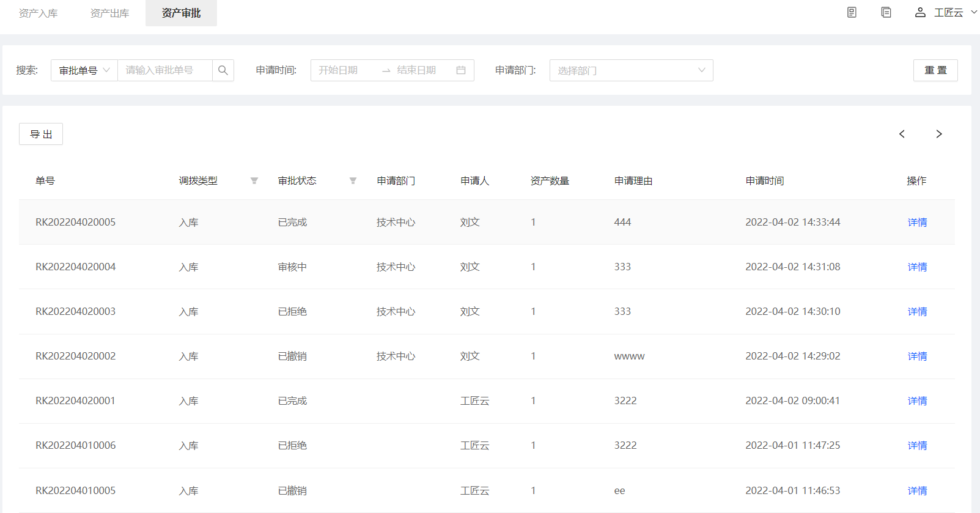Click order number RK202204020005
Image resolution: width=980 pixels, height=513 pixels.
75,223
